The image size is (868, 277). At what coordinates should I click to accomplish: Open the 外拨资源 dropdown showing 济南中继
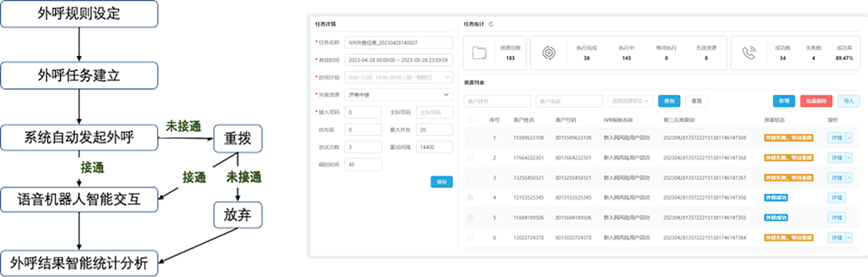(398, 95)
